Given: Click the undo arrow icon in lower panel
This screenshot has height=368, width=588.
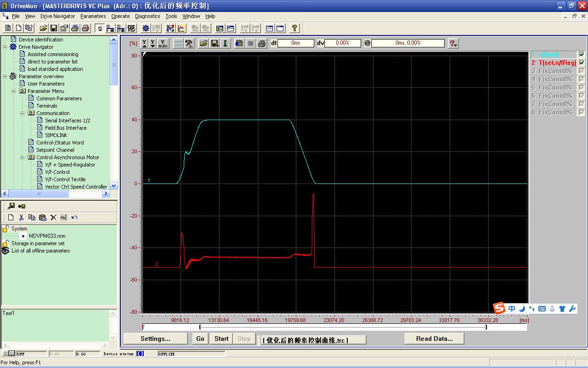Looking at the screenshot, I should point(74,218).
